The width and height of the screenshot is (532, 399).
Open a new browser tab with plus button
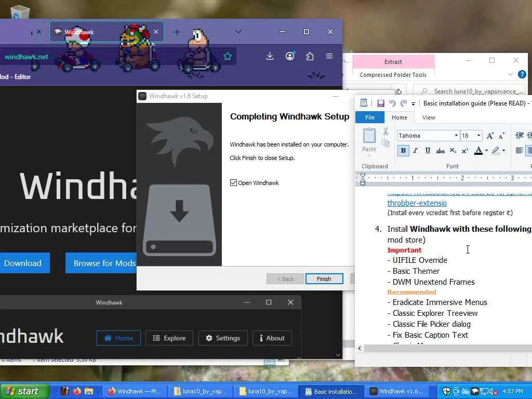[x=177, y=32]
